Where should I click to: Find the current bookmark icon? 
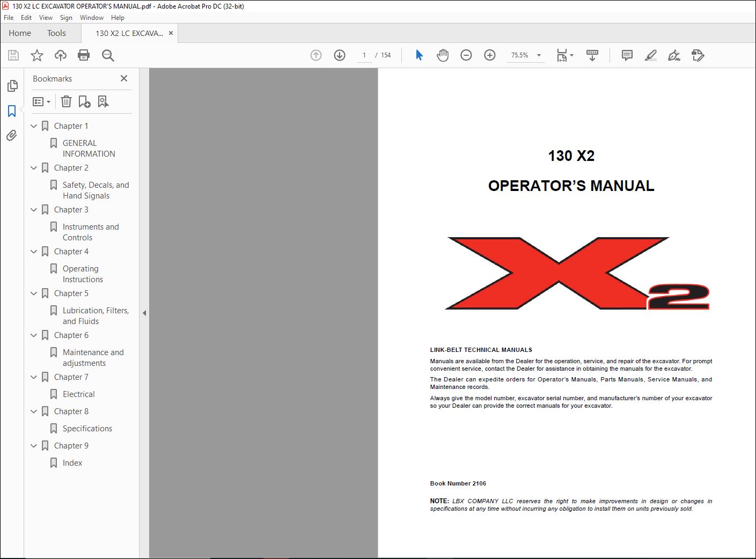[x=103, y=101]
